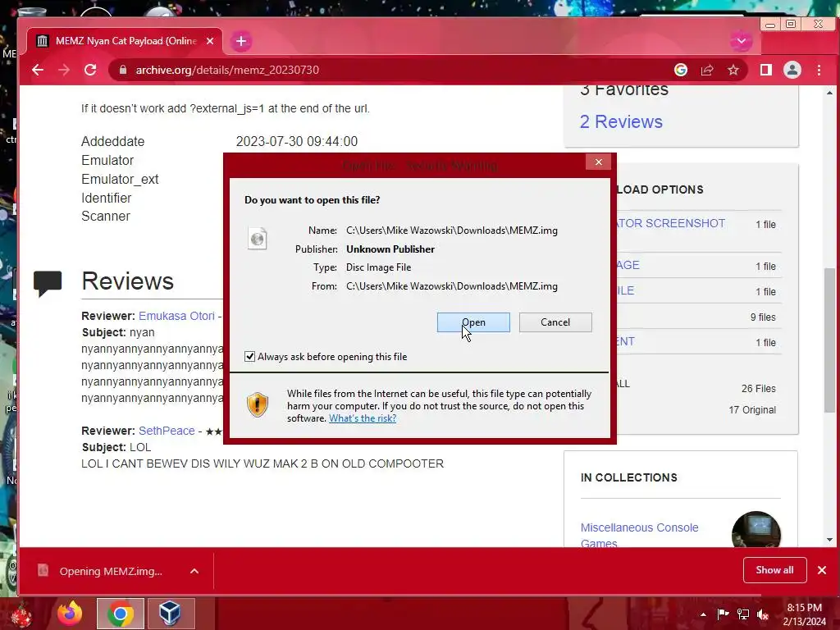Click the 17 Original files text
Image resolution: width=840 pixels, height=630 pixels.
tap(752, 410)
